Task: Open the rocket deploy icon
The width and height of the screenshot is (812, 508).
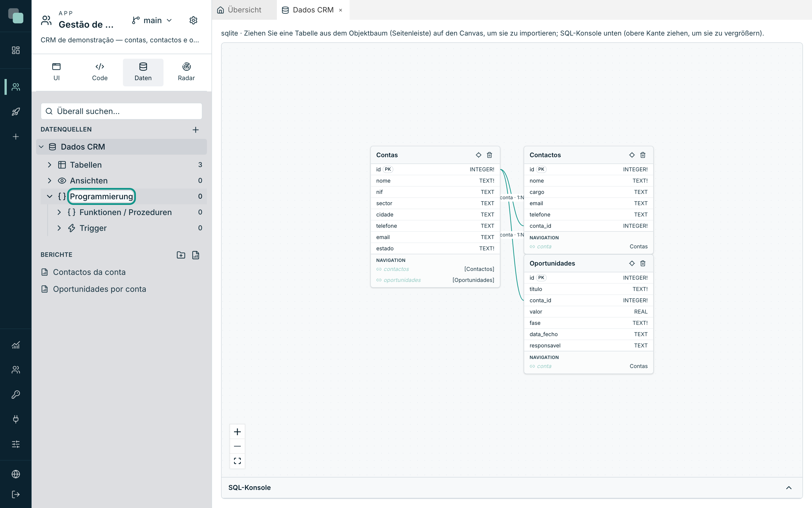Action: pyautogui.click(x=16, y=112)
